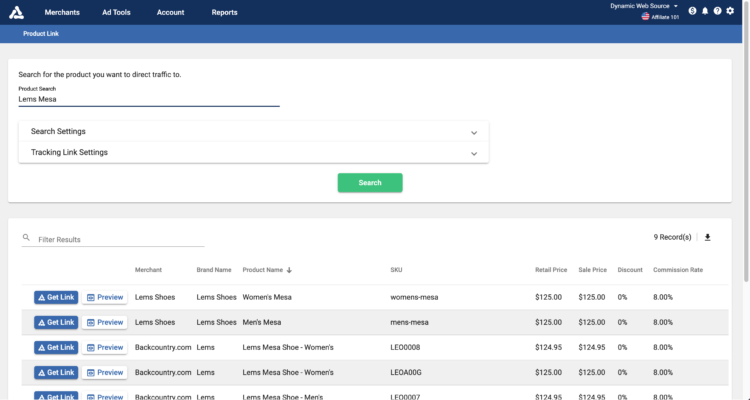Screen dimensions: 750x400
Task: Click the app logo in the top-left corner
Action: pos(14,12)
